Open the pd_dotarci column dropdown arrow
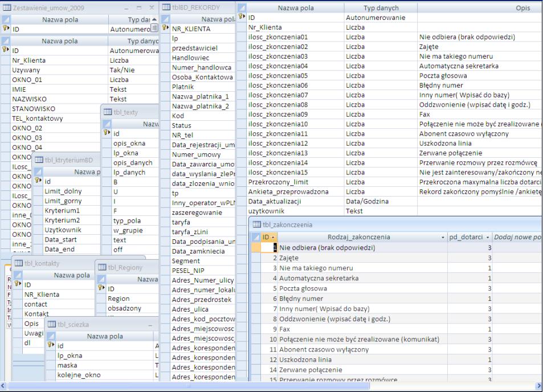Image resolution: width=543 pixels, height=392 pixels. click(x=488, y=238)
